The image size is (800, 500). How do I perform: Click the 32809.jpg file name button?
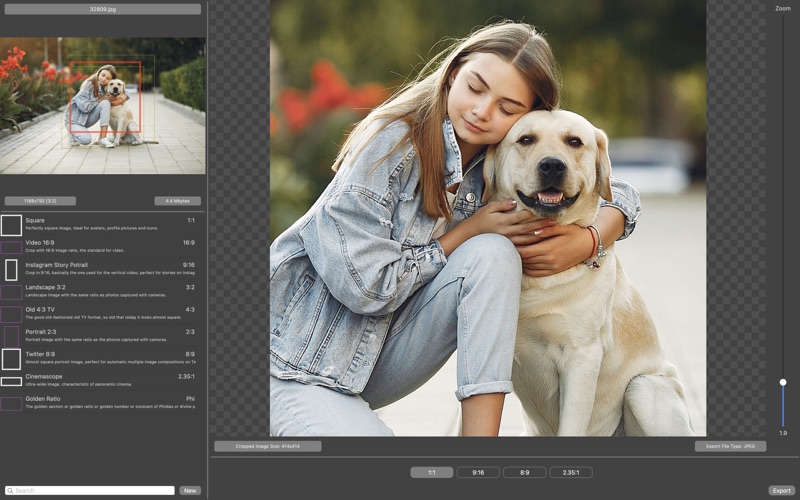pyautogui.click(x=103, y=9)
